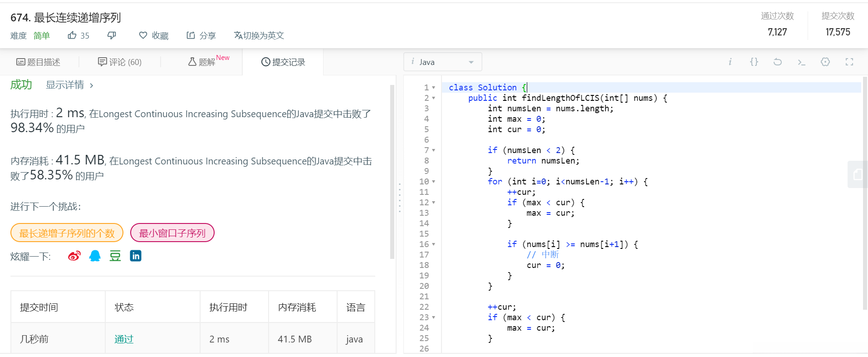The image size is (868, 357).
Task: Click the heart favorite icon
Action: click(x=143, y=35)
